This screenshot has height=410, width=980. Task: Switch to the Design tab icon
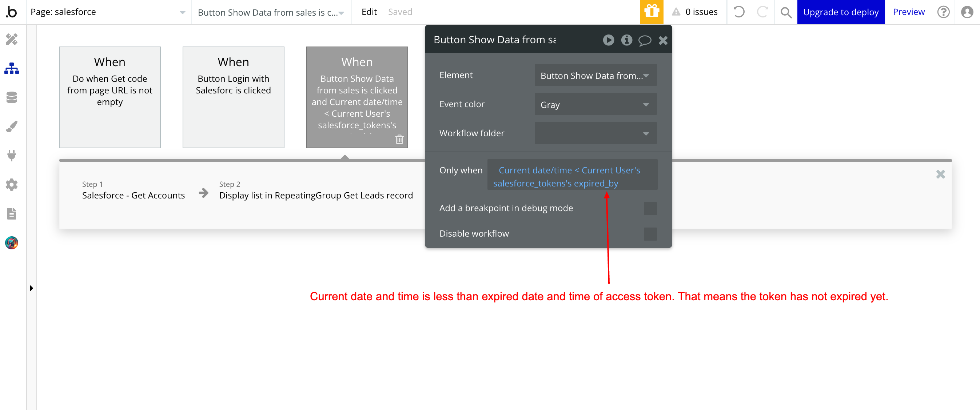tap(12, 40)
